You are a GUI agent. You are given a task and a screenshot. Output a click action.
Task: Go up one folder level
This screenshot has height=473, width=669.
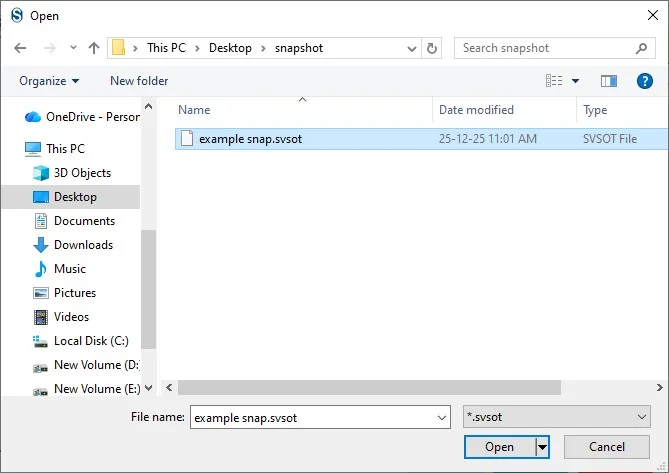pyautogui.click(x=94, y=48)
